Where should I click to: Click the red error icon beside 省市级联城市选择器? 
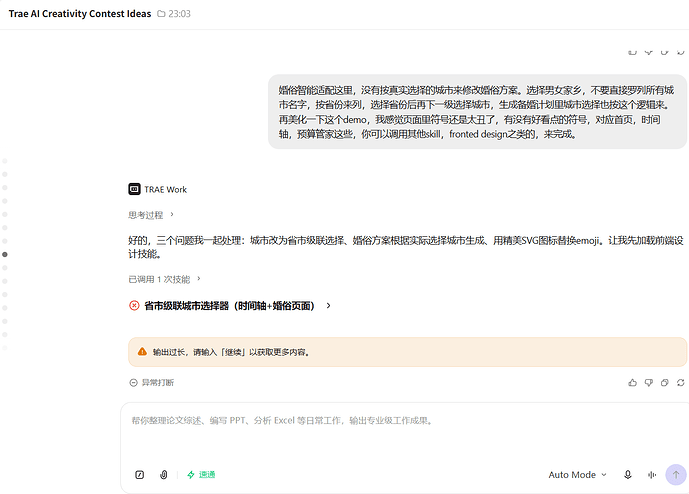coord(134,305)
